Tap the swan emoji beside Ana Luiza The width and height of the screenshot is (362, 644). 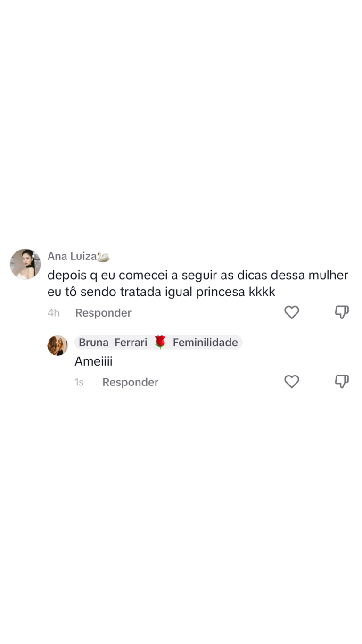[x=104, y=257]
